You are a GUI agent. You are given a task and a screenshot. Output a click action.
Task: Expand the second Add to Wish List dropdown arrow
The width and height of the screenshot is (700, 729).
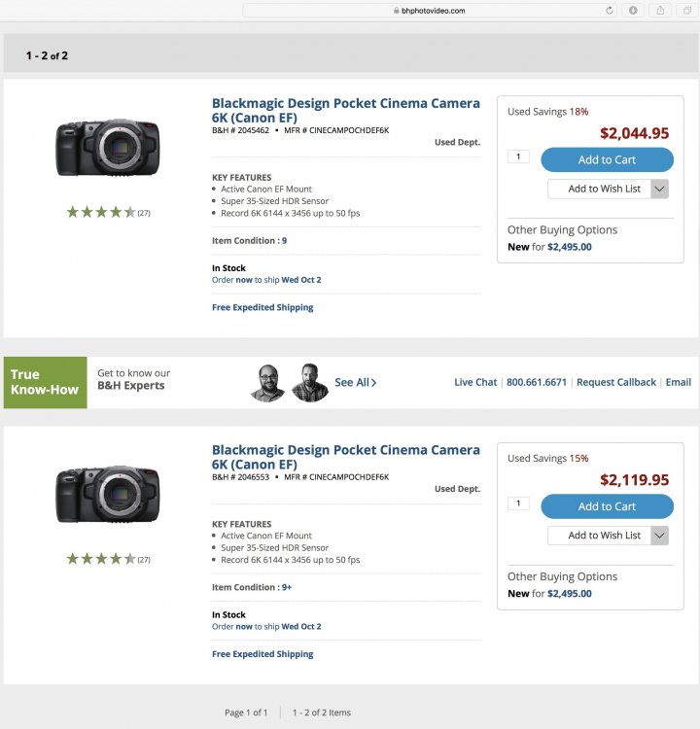658,536
